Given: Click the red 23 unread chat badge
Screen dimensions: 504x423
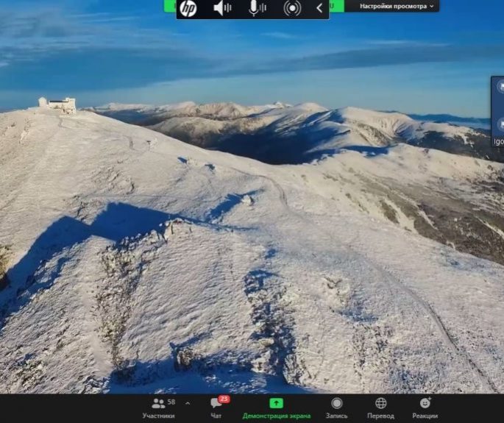Looking at the screenshot, I should (x=224, y=399).
